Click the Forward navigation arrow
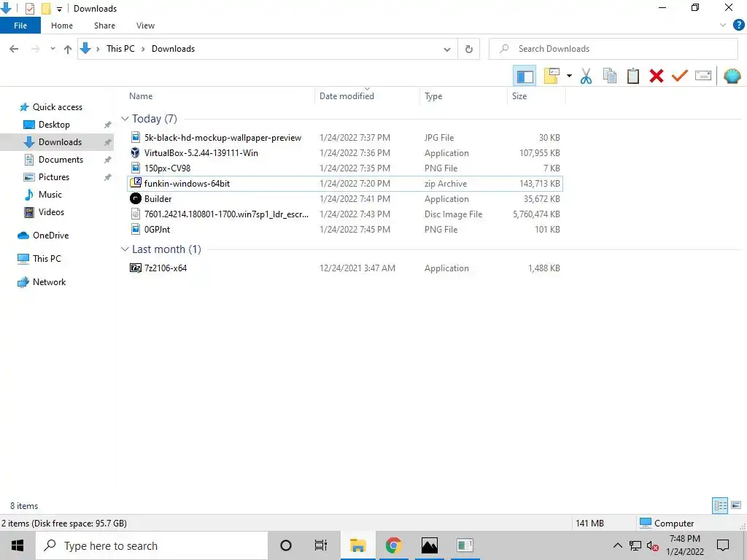Screen dimensions: 747x560 click(x=35, y=49)
